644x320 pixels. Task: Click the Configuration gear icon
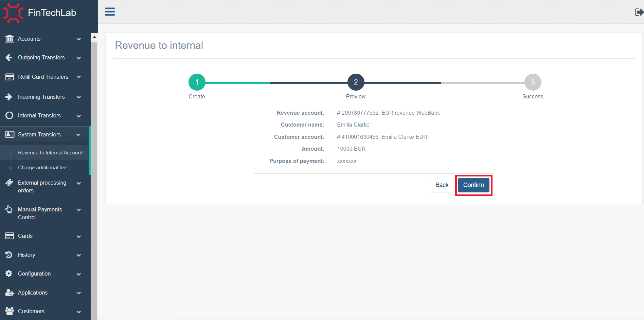click(x=9, y=274)
